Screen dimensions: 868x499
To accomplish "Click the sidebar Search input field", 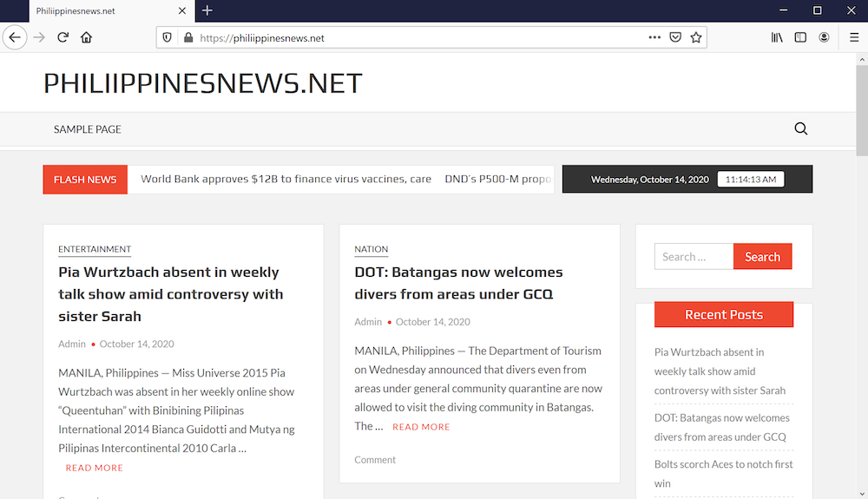I will (x=694, y=257).
